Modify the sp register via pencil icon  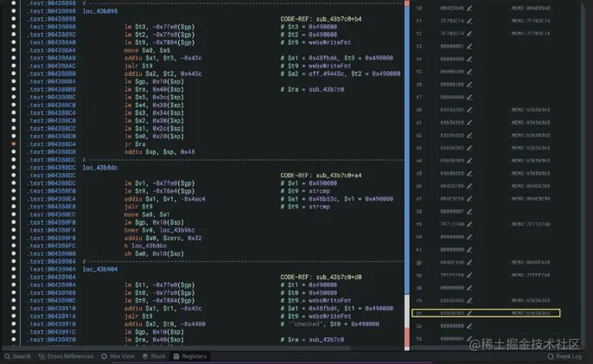click(x=469, y=275)
